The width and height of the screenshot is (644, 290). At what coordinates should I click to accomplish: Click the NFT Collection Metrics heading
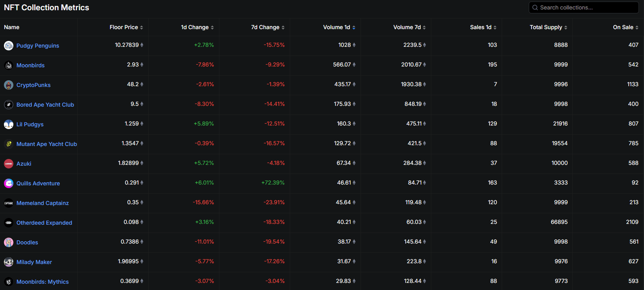point(46,7)
